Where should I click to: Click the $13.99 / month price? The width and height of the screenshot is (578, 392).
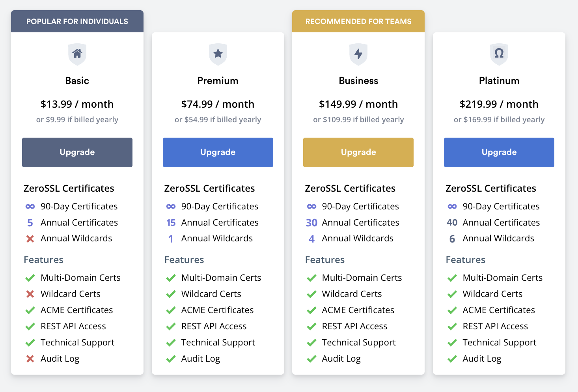[x=77, y=104]
